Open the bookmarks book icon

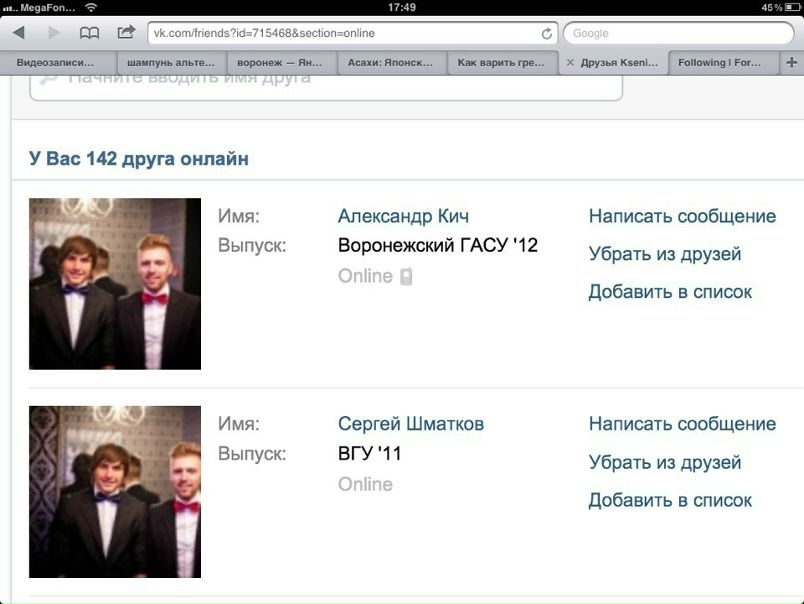(x=90, y=33)
